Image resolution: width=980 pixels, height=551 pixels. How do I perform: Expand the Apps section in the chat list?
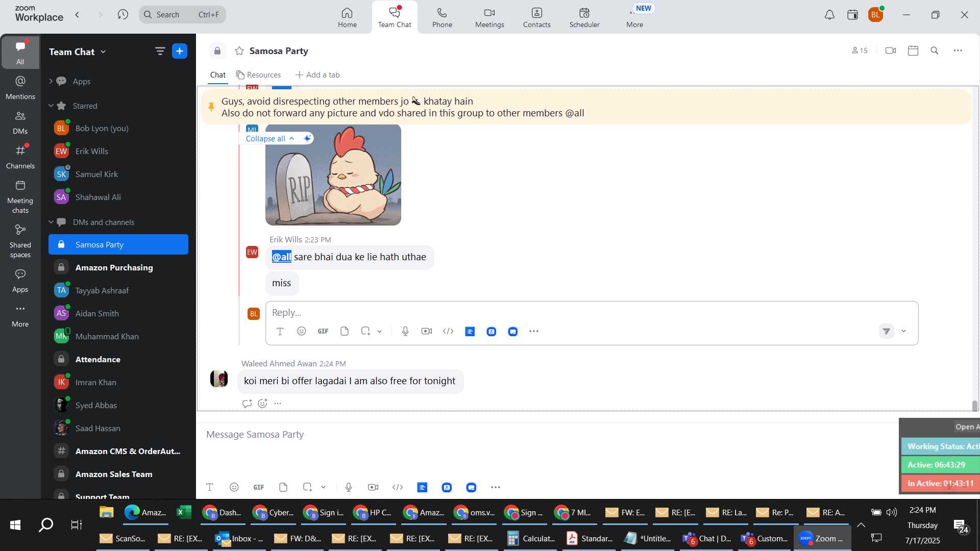[51, 81]
